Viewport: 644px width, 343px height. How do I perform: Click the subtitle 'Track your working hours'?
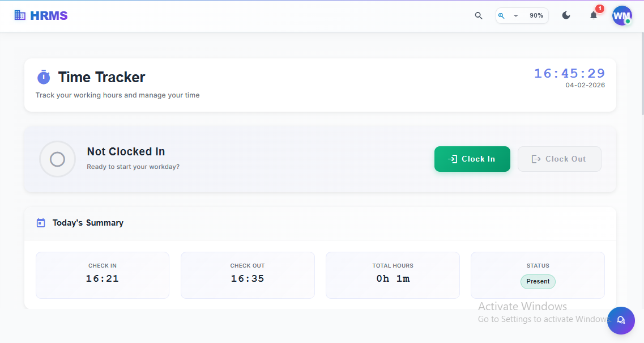(x=117, y=95)
